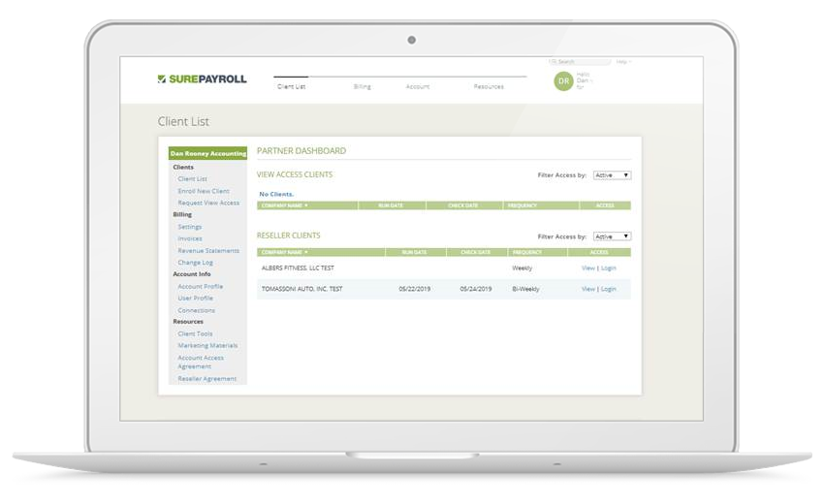Click the DR user avatar circle
This screenshot has height=504, width=824.
tap(563, 81)
